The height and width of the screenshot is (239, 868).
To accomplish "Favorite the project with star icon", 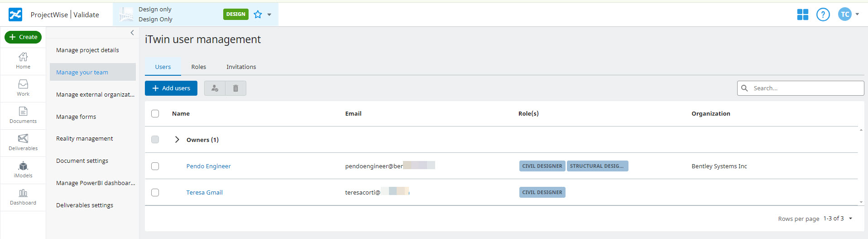I will pos(258,15).
